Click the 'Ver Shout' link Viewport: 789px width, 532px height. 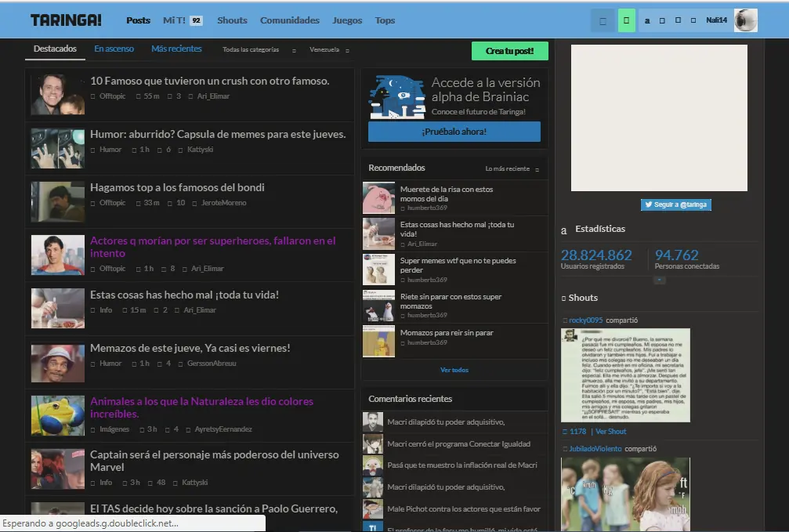pyautogui.click(x=611, y=432)
